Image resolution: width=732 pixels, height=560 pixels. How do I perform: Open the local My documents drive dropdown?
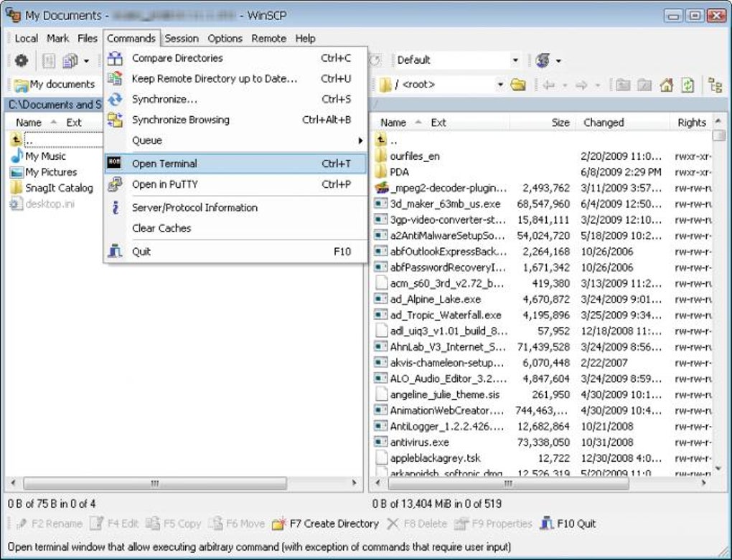coord(56,85)
